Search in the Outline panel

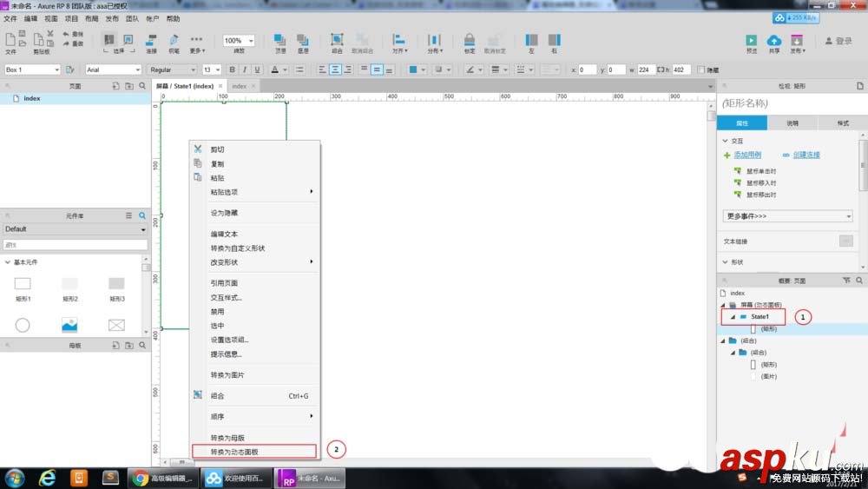point(859,281)
